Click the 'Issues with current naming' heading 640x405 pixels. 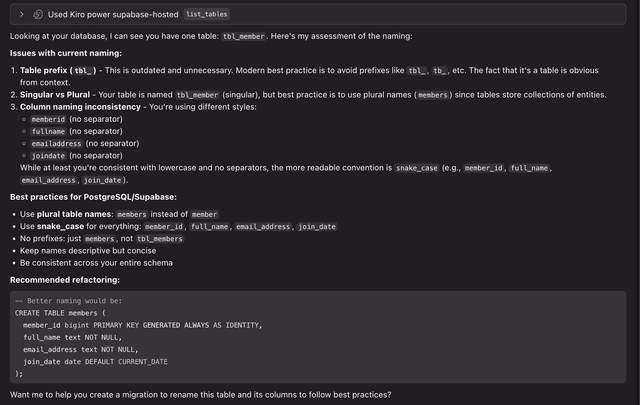[x=66, y=53]
